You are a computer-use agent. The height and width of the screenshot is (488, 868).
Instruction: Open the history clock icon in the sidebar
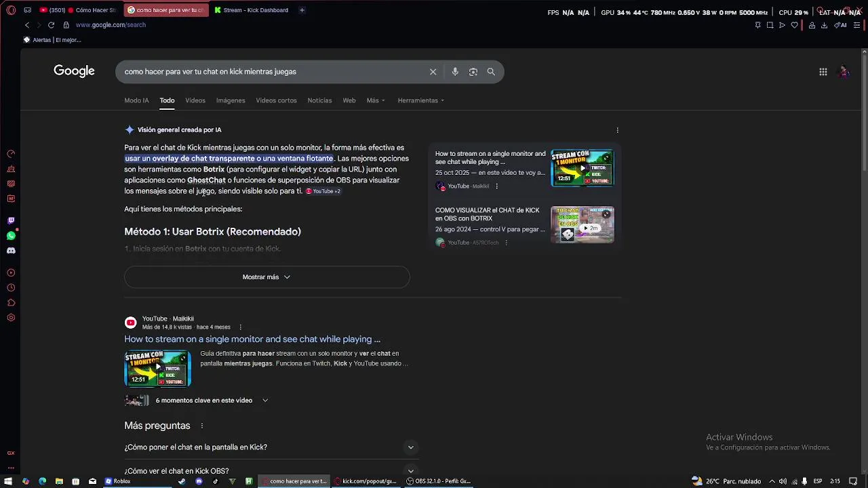(11, 288)
